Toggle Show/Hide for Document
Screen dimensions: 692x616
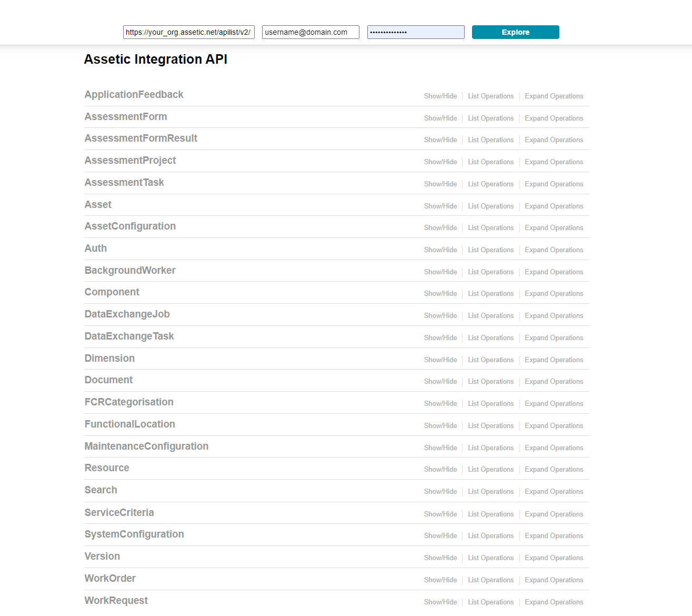click(440, 382)
